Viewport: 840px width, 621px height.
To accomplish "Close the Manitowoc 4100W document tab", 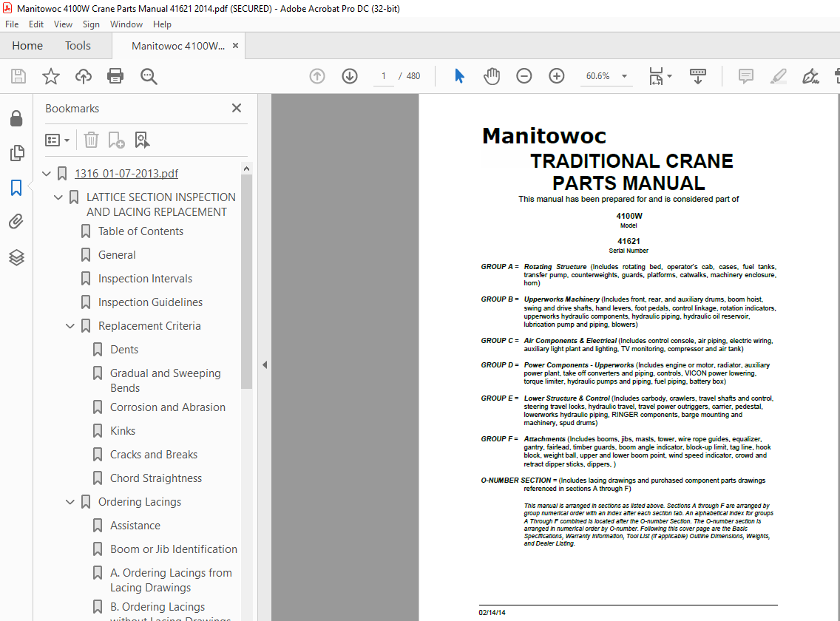I will (x=235, y=46).
